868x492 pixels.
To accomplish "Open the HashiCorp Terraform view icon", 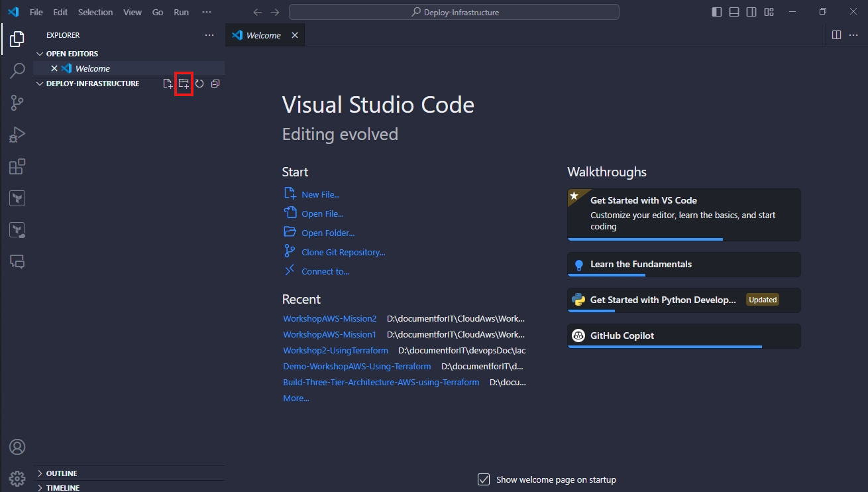I will point(17,198).
